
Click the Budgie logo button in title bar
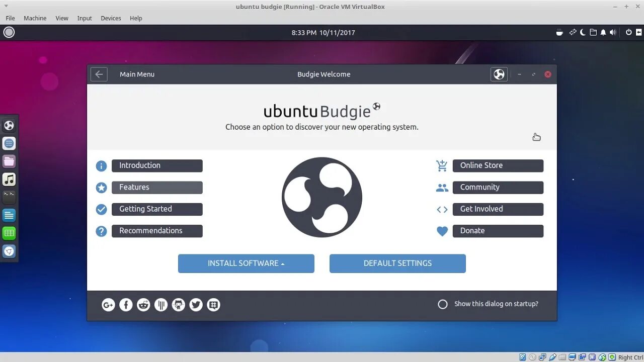click(499, 74)
